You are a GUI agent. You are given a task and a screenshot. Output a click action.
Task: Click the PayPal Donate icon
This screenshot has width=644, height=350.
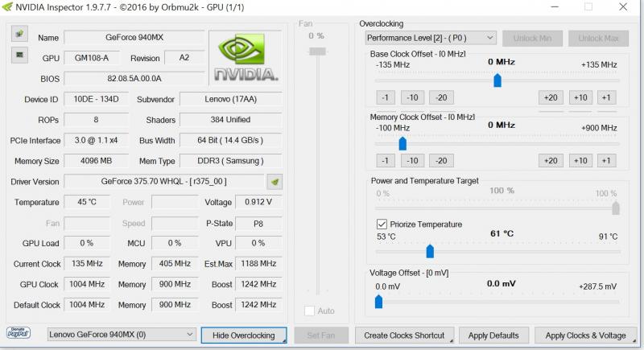19,333
